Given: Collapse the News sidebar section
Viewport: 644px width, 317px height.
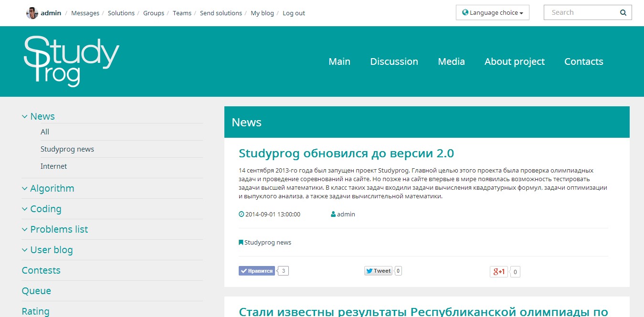Looking at the screenshot, I should coord(38,116).
